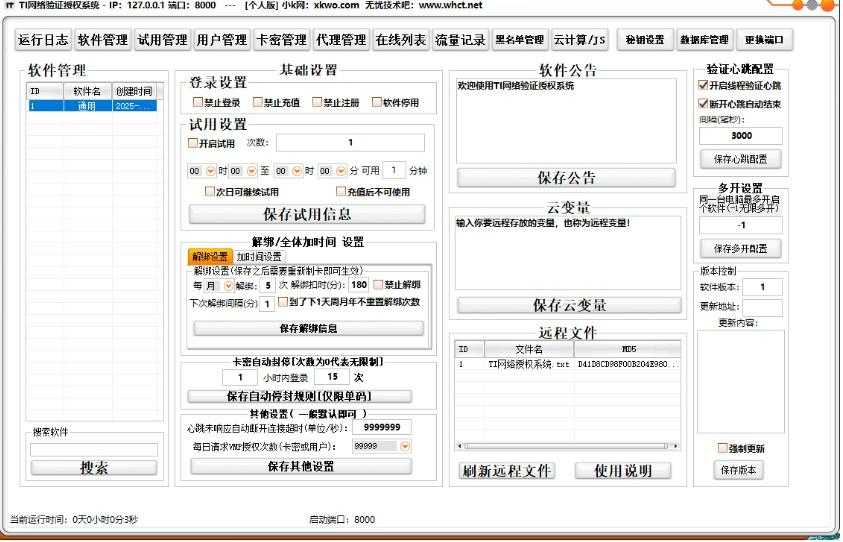Switch to the 加时间设置 sub-tab
The height and width of the screenshot is (542, 843).
tap(258, 257)
